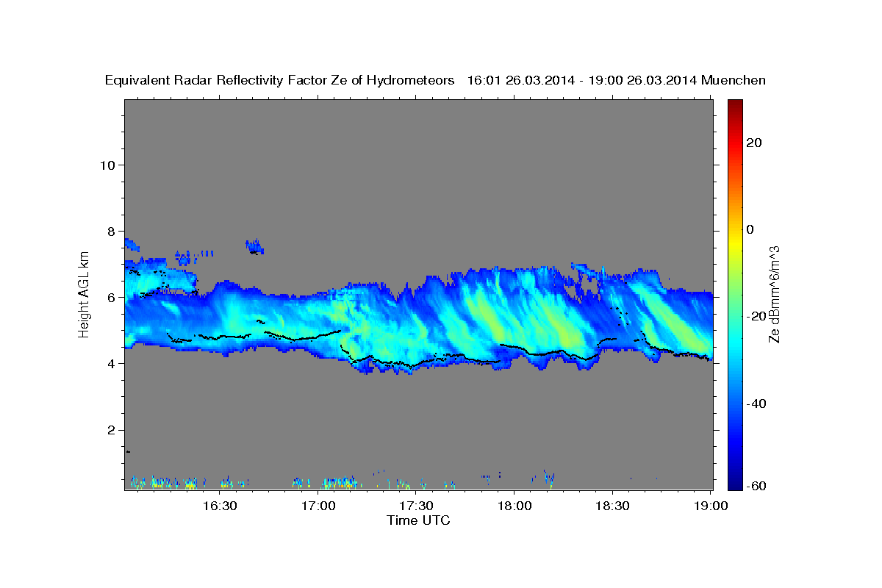Click the dark blue bottom of colorbar
The width and height of the screenshot is (882, 588).
(734, 484)
